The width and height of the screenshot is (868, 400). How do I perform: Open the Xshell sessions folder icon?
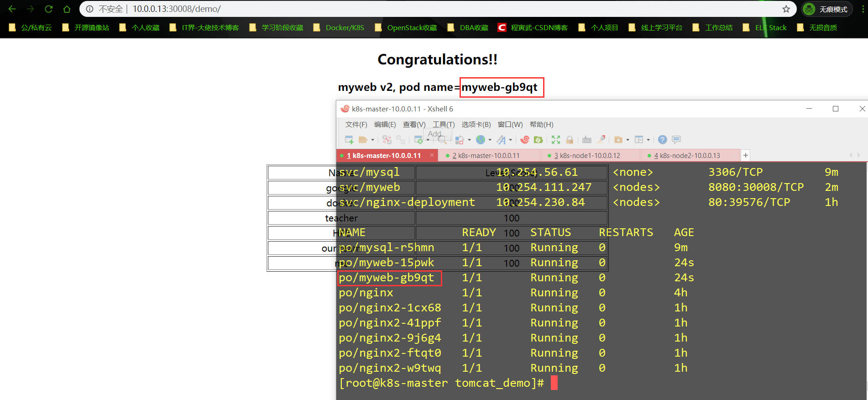point(363,140)
